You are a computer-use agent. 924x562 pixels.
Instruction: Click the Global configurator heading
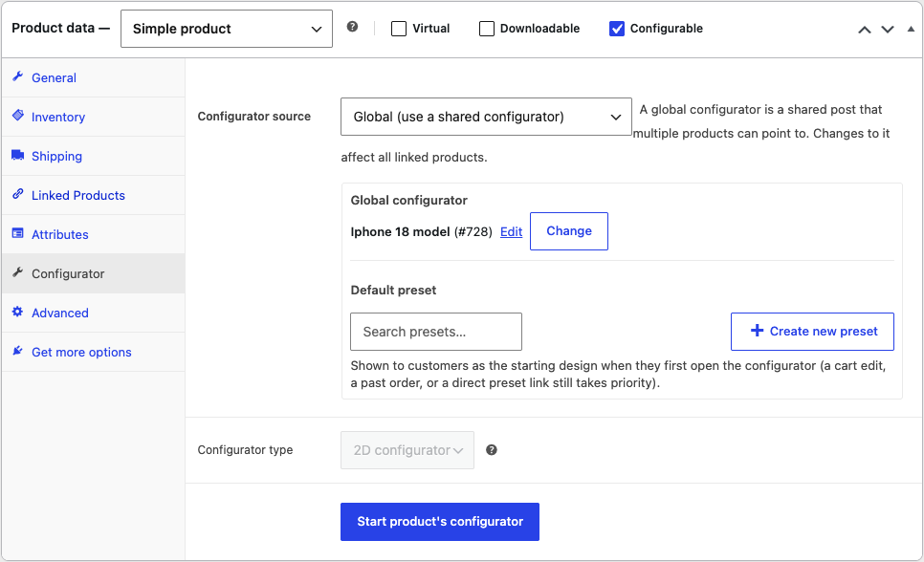(x=409, y=201)
